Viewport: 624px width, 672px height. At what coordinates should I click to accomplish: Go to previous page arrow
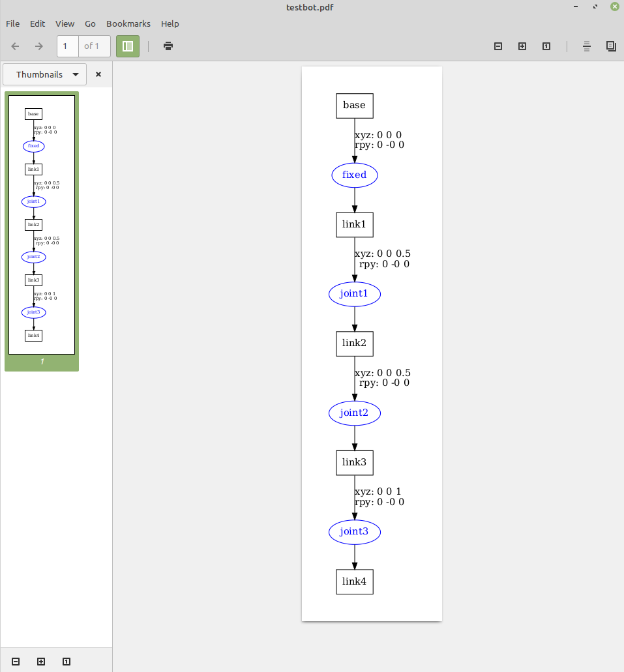point(16,46)
